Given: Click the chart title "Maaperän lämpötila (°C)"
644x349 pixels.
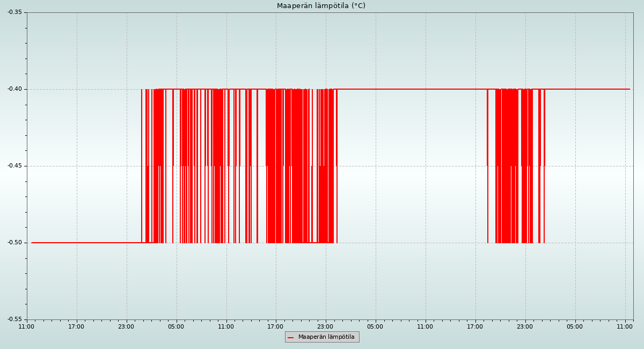Looking at the screenshot, I should tap(321, 6).
